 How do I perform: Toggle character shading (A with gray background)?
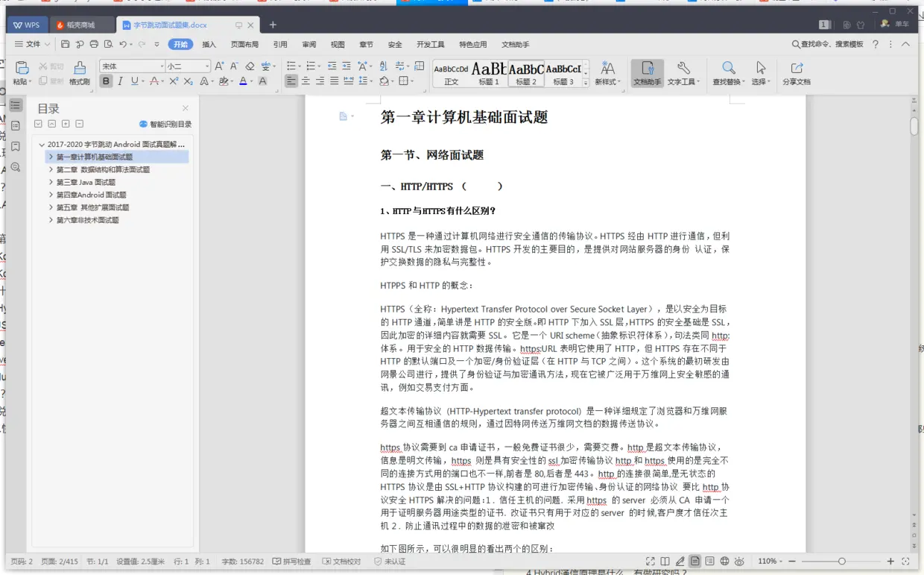pyautogui.click(x=262, y=81)
